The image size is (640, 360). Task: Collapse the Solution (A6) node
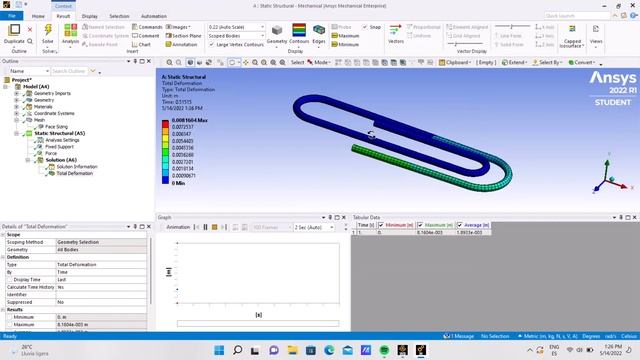pyautogui.click(x=28, y=160)
